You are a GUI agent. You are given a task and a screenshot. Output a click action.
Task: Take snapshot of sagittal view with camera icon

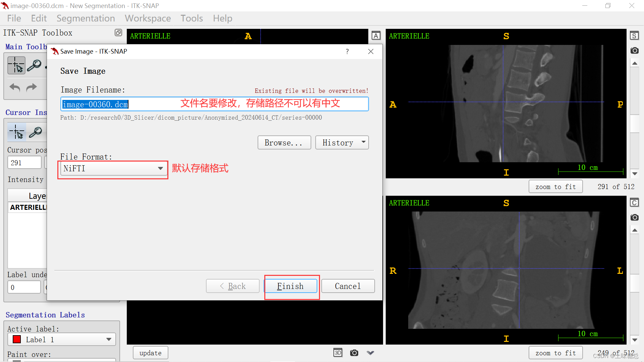tap(634, 51)
